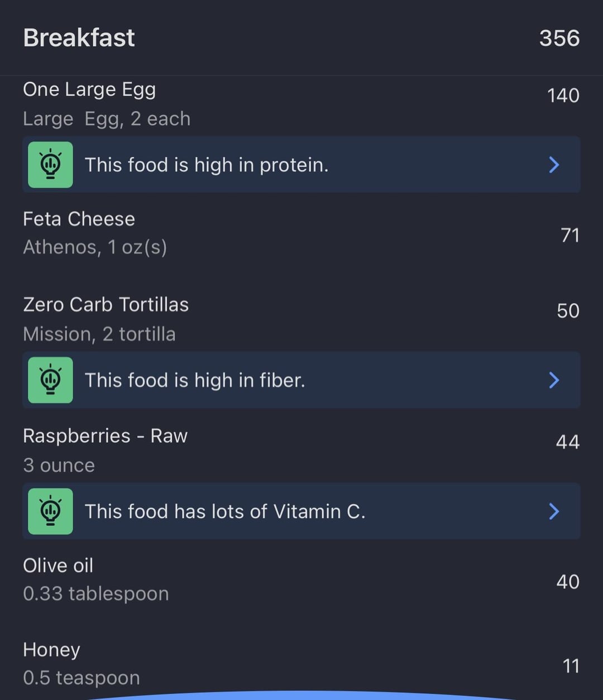Open the chevron for the protein insight
Viewport: 603px width, 700px height.
[x=554, y=165]
